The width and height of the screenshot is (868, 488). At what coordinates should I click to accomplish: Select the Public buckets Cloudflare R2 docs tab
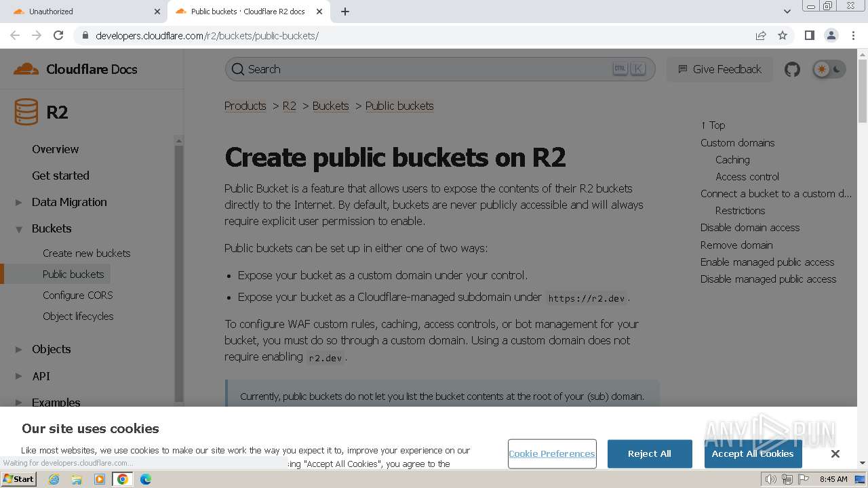click(x=248, y=12)
